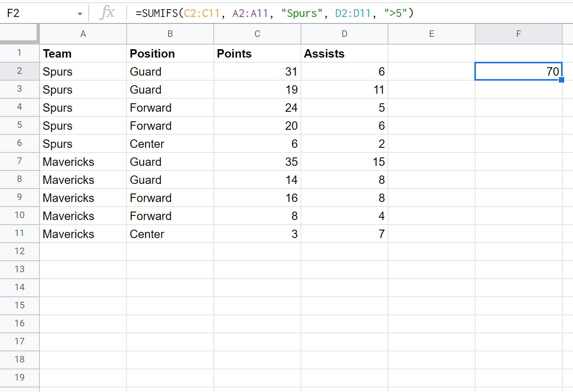Viewport: 573px width, 392px height.
Task: Select row 2 header
Action: (20, 71)
